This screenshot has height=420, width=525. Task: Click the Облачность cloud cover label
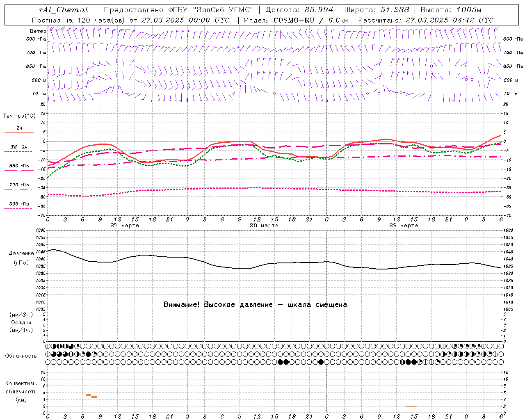21,356
